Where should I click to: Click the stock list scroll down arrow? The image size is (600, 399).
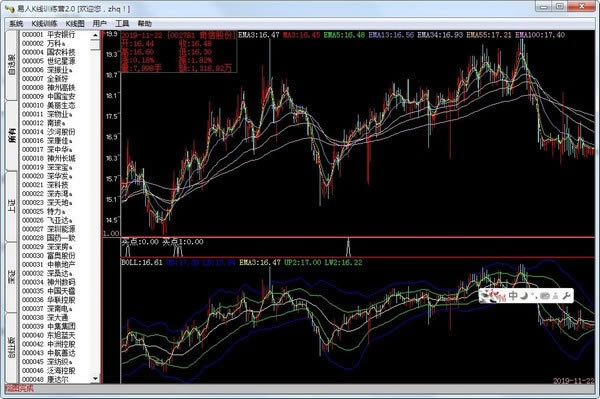(x=95, y=379)
